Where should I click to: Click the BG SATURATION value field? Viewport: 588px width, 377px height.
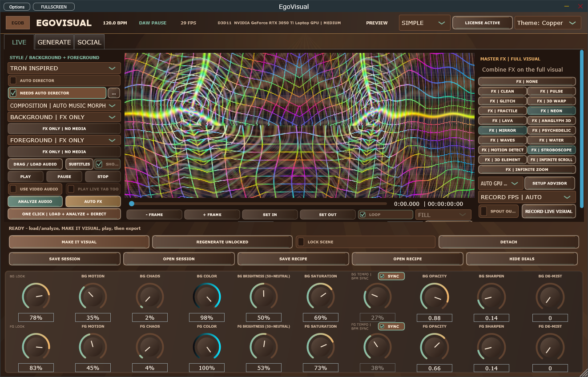321,317
